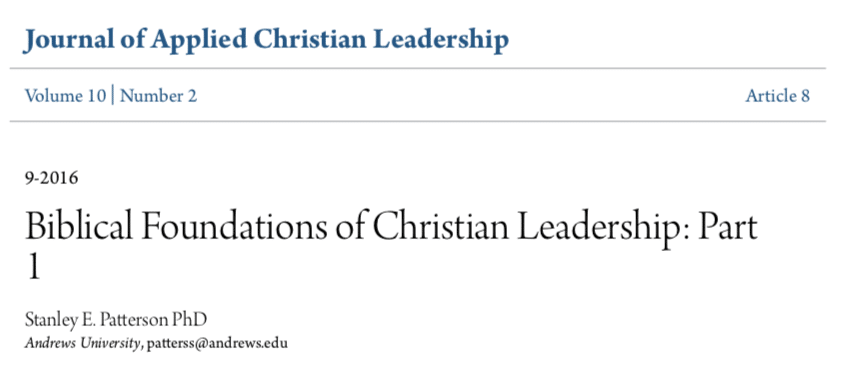Select the Article 8 label
The width and height of the screenshot is (851, 373).
pyautogui.click(x=778, y=96)
